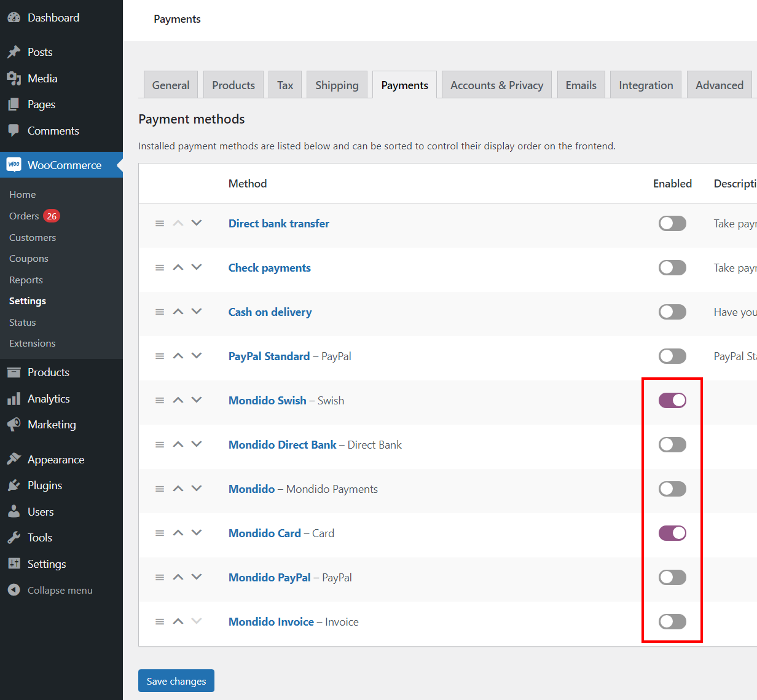Open Mondido Swish method link
Viewport: 757px width, 700px height.
tap(267, 401)
